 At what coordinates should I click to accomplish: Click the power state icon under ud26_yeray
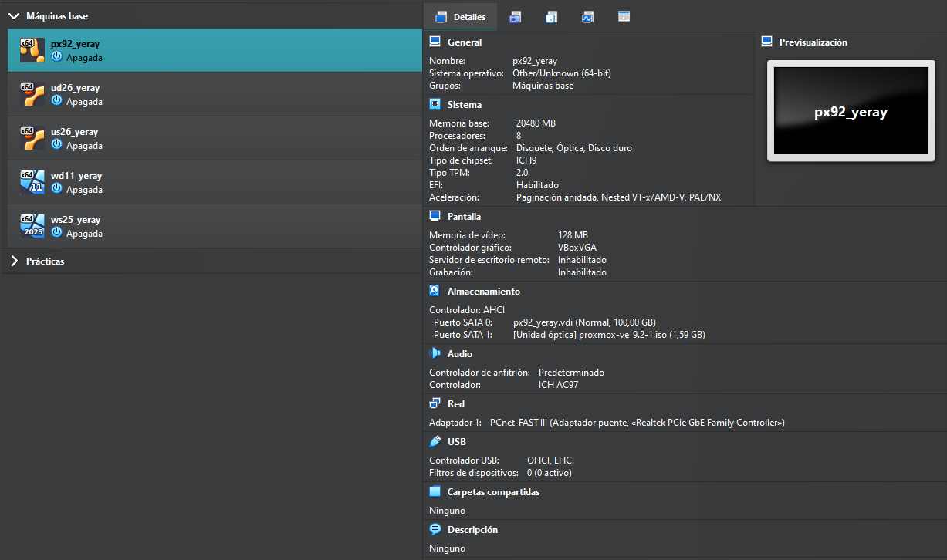(56, 101)
